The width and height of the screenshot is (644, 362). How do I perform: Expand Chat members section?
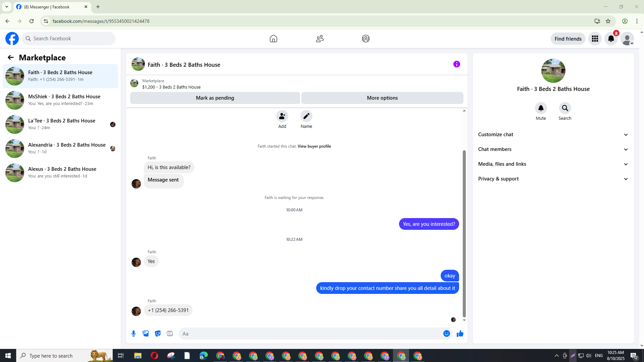[553, 149]
